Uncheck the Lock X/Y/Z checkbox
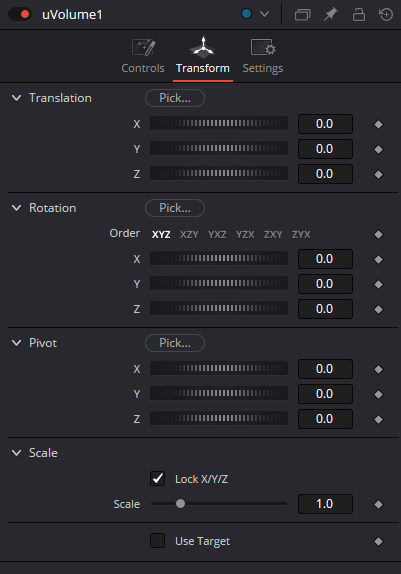 tap(157, 478)
